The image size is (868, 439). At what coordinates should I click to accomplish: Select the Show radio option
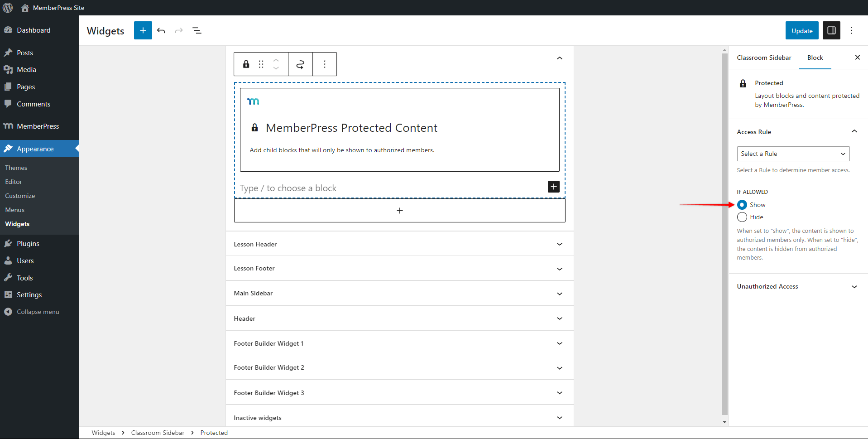pyautogui.click(x=742, y=205)
